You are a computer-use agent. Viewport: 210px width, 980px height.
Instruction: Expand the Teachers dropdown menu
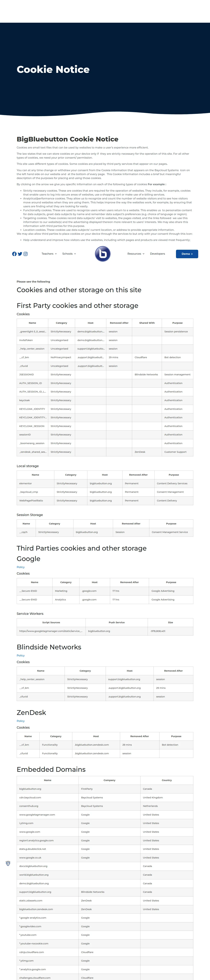(x=49, y=254)
